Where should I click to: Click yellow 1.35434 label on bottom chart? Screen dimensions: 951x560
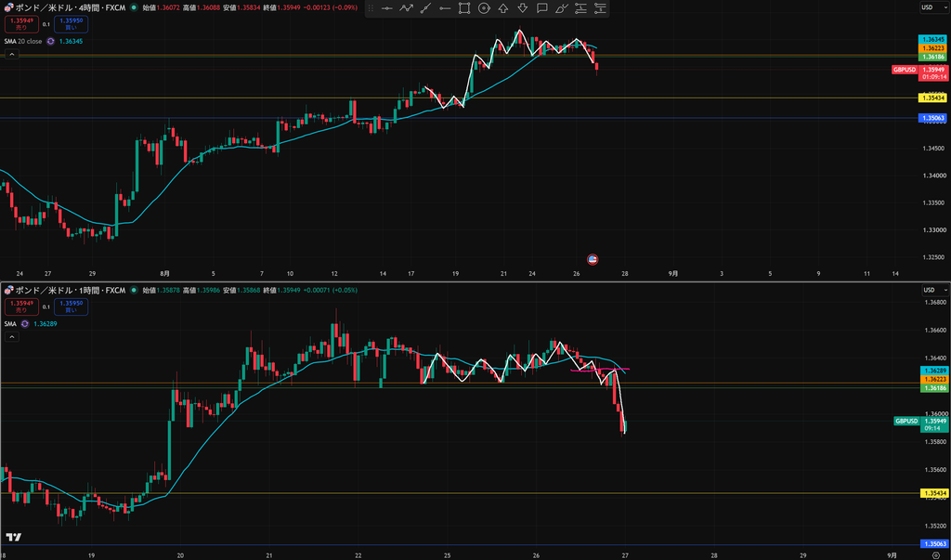[934, 493]
